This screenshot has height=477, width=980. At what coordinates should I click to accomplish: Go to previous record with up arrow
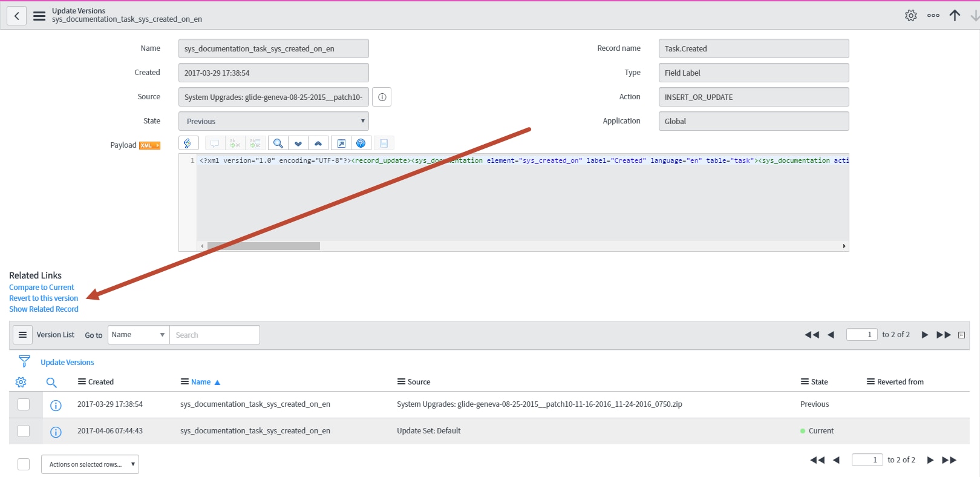955,16
